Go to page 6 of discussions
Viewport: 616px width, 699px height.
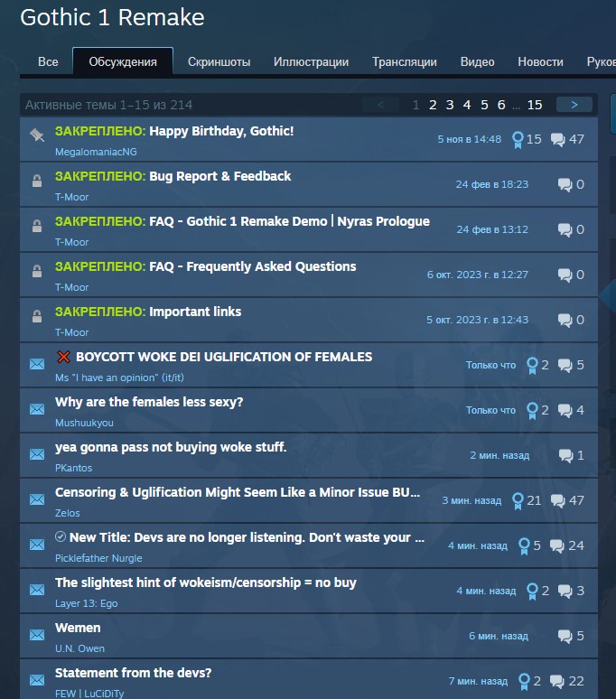pos(501,105)
